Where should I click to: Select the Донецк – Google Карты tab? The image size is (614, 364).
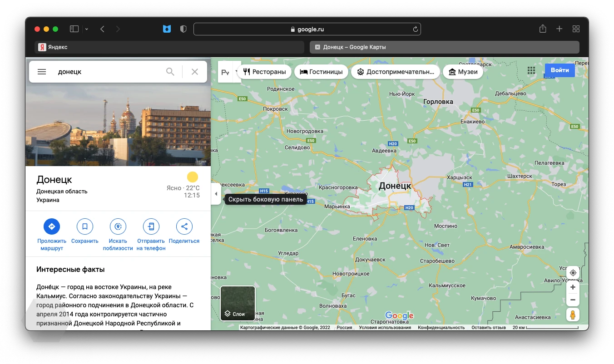[445, 47]
